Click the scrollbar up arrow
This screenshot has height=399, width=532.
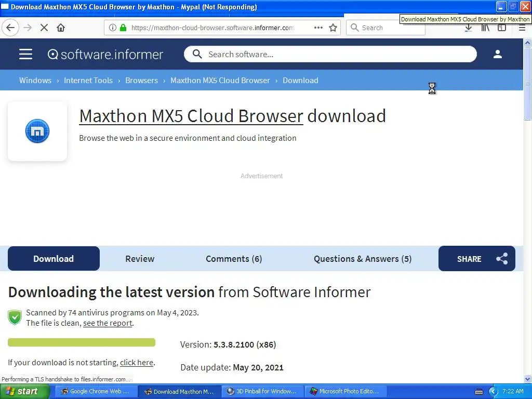tap(527, 43)
